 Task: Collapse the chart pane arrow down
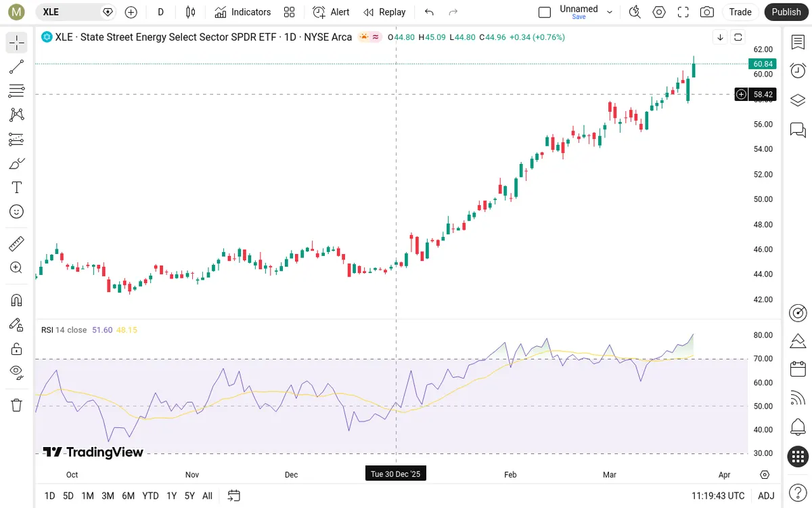coord(720,37)
